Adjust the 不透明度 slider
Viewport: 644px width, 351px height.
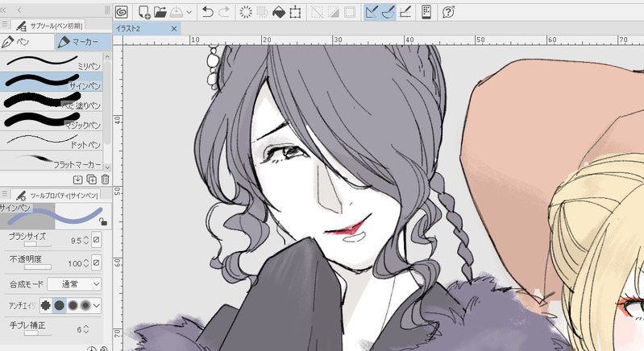pos(37,267)
